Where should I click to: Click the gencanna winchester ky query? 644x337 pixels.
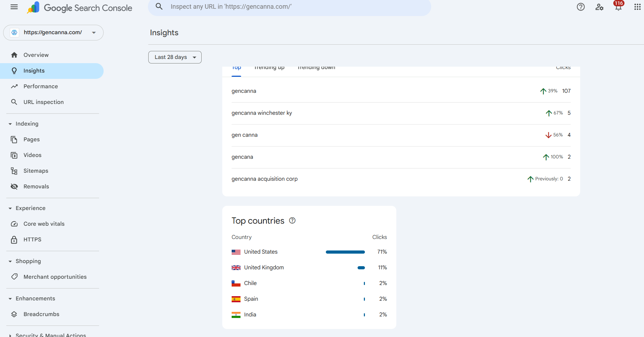click(x=262, y=113)
